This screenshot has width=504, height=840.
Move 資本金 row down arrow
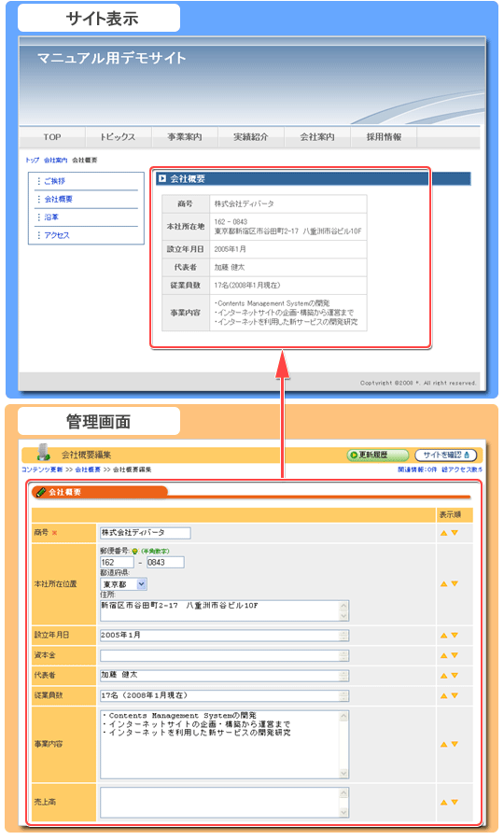[455, 656]
